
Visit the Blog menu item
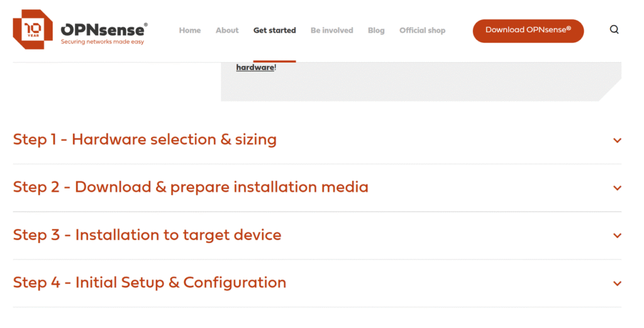tap(376, 31)
